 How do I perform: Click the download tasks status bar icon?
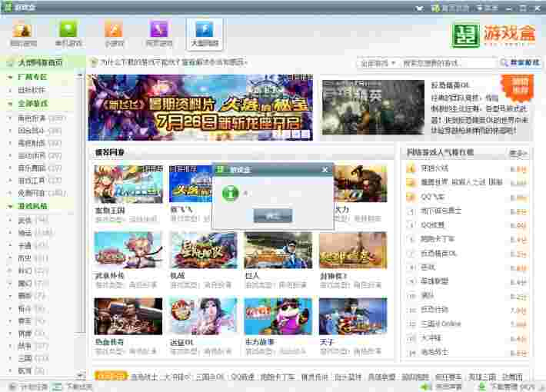click(x=57, y=387)
